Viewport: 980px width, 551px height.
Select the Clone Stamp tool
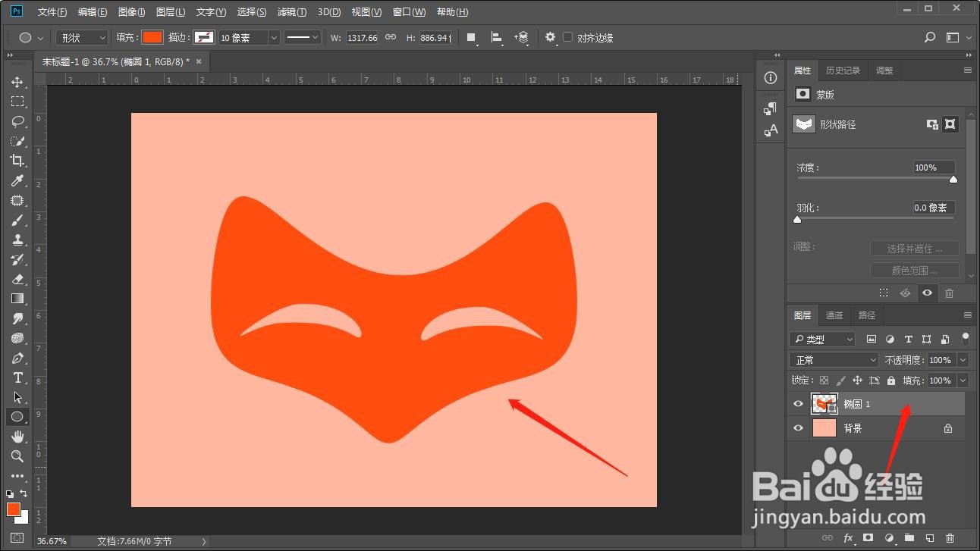pyautogui.click(x=17, y=239)
